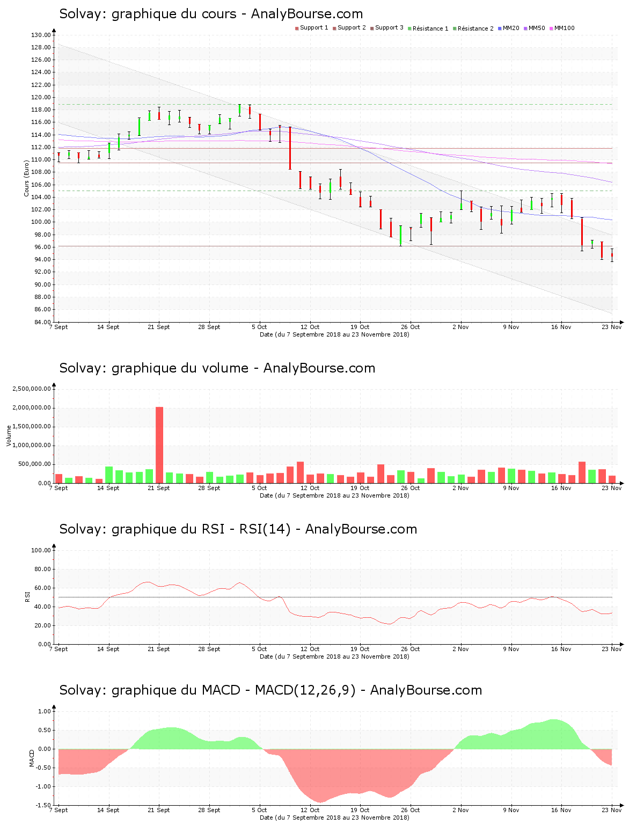Screen dimensions: 644x832
Task: Click the 500,000.00 volume axis value
Action: click(34, 464)
